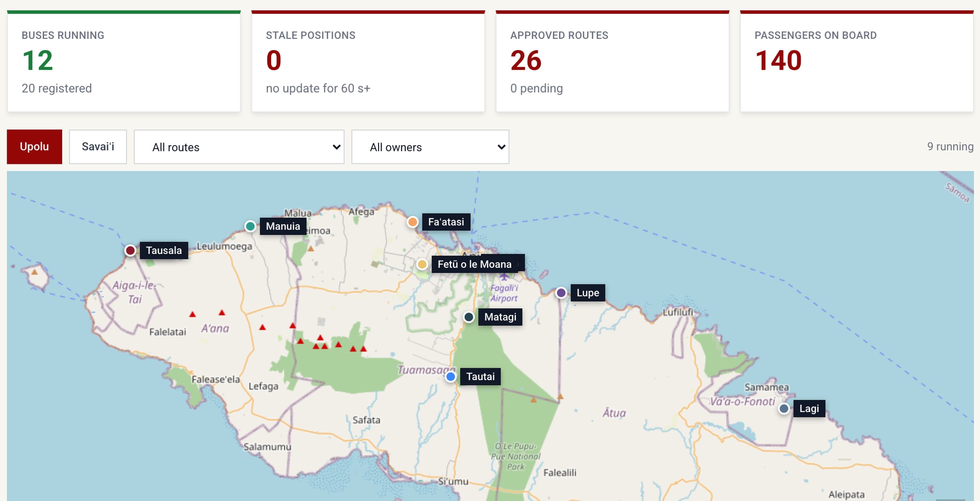
Task: Click the Matagi map label
Action: point(500,317)
